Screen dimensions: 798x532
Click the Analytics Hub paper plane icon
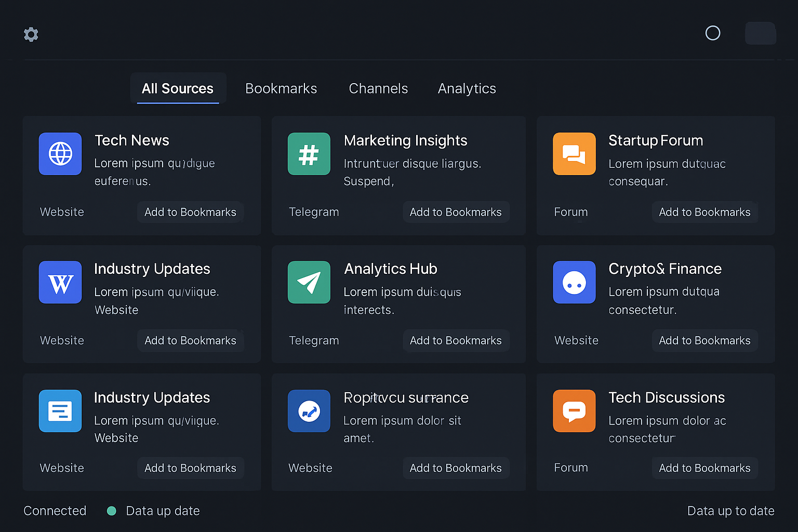pos(309,282)
